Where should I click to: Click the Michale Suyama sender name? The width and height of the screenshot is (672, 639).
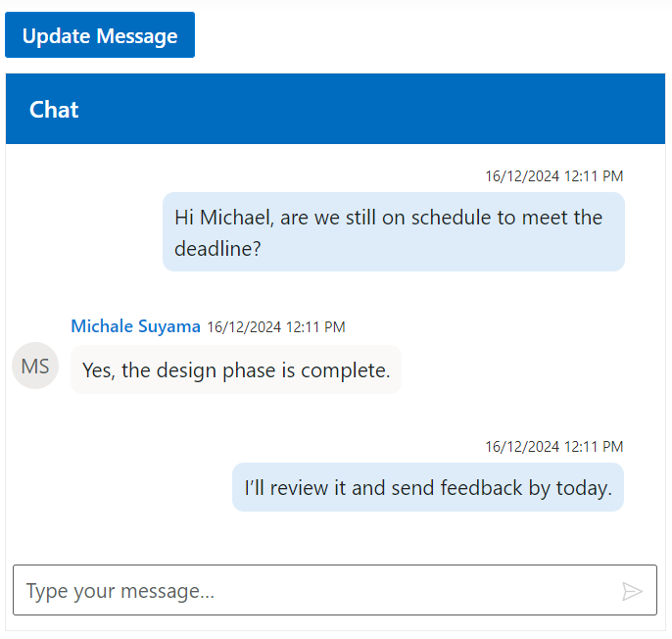pos(135,326)
